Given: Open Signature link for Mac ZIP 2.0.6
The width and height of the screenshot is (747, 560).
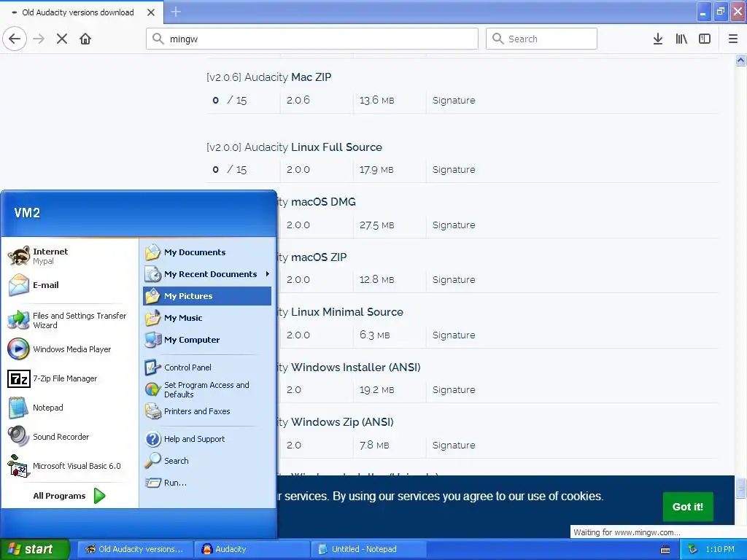Looking at the screenshot, I should 454,101.
